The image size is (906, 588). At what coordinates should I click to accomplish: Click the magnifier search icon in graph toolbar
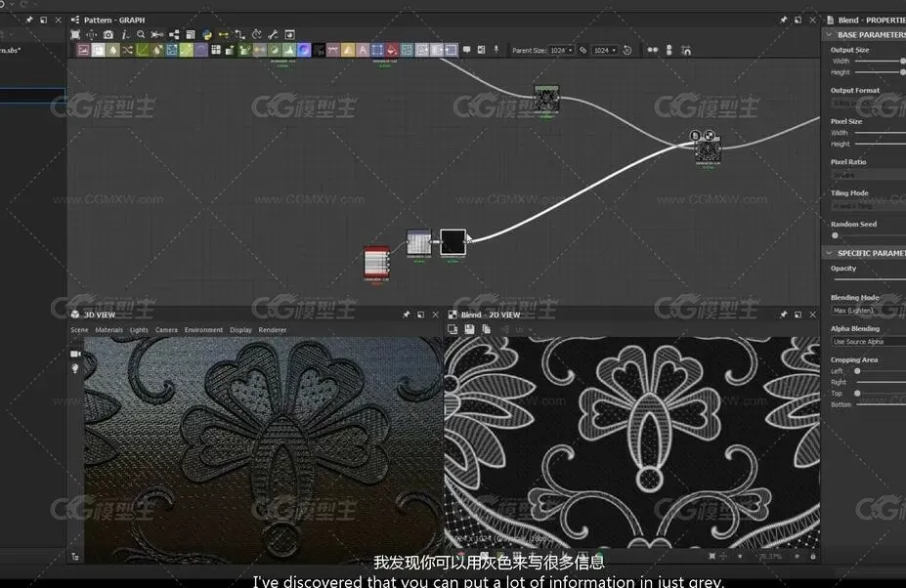141,34
